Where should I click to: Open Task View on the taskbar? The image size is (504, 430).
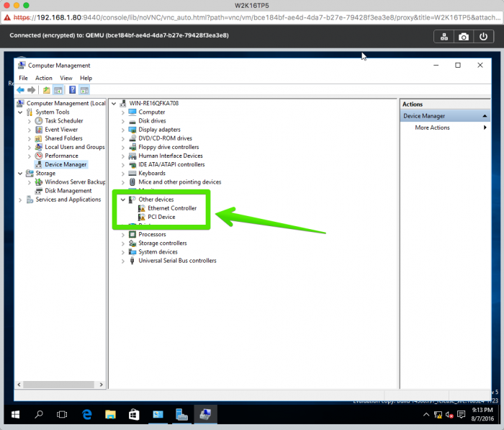(x=62, y=415)
